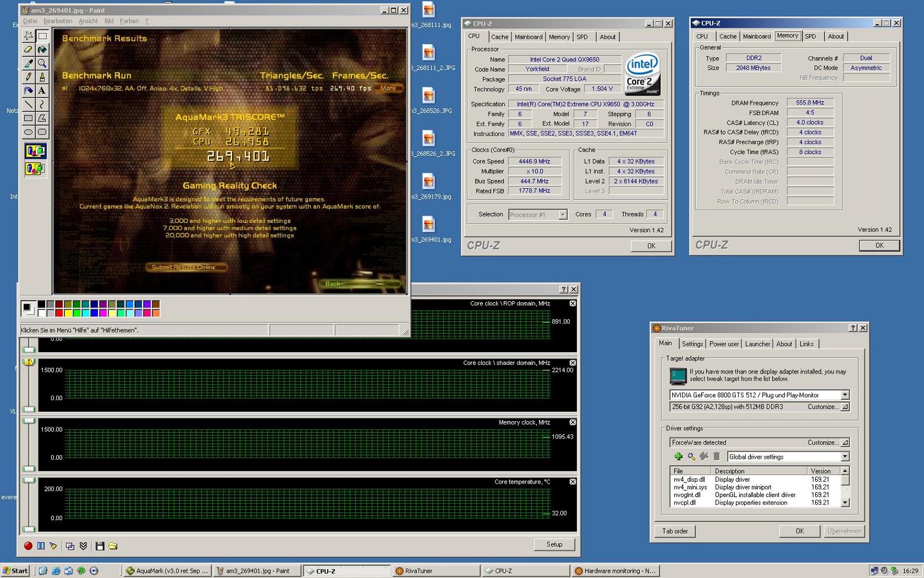Click OK in the RivaTuner window
924x578 pixels.
tap(800, 531)
